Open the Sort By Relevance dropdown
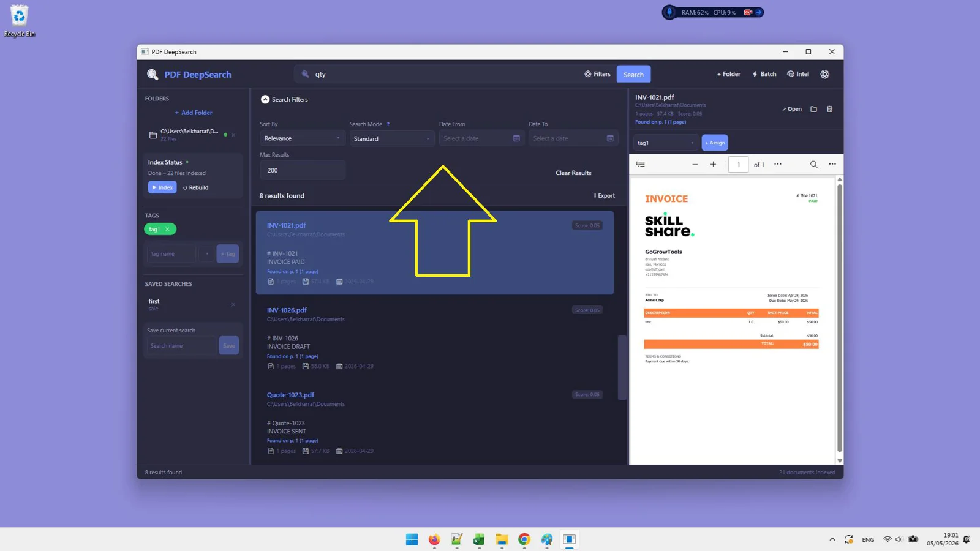Screen dimensions: 980x551 pos(302,138)
